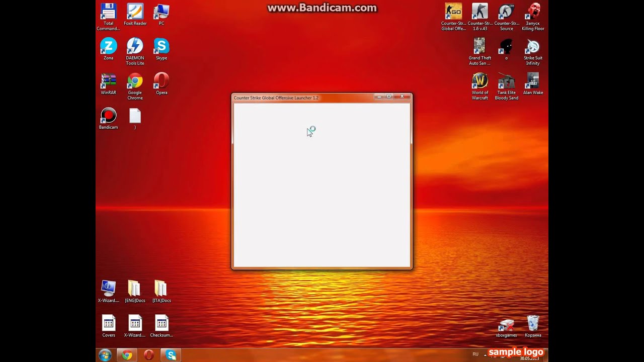Select the X-Wizard config file icon
644x362 pixels.
[135, 326]
